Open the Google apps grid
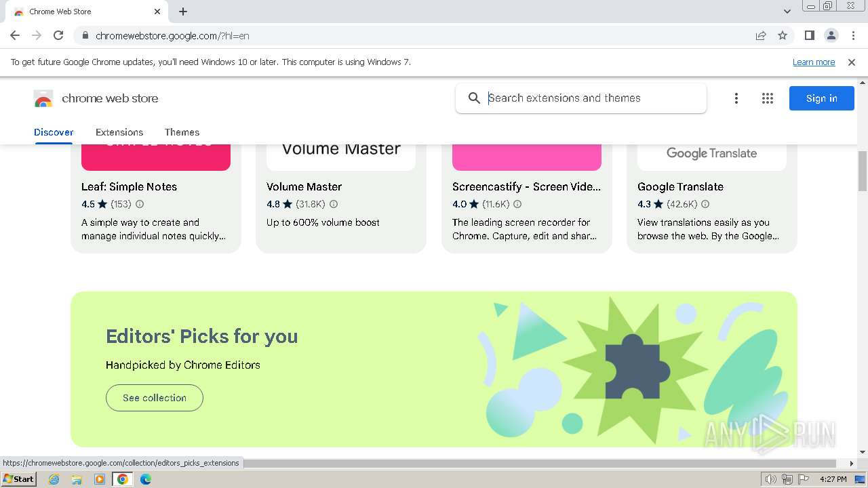868x488 pixels. point(767,98)
